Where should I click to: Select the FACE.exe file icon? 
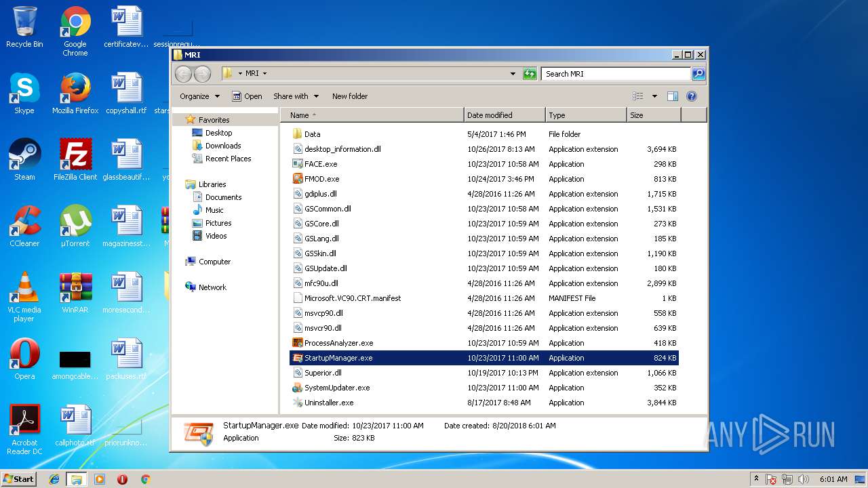(x=297, y=164)
